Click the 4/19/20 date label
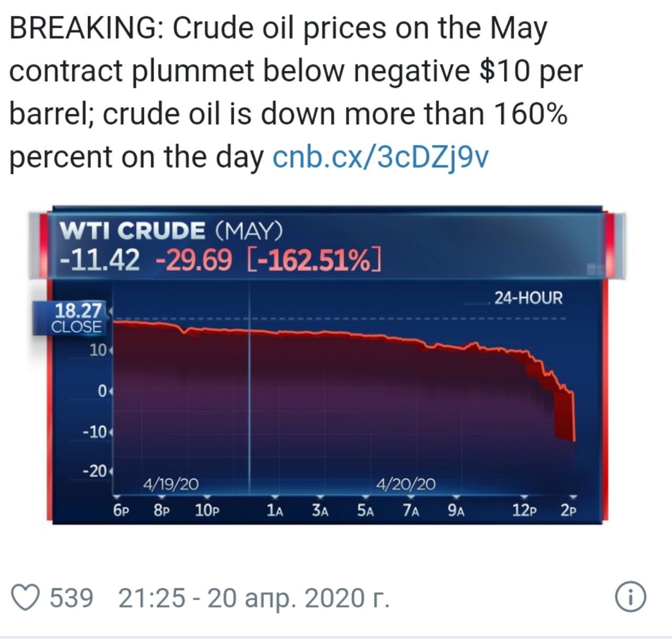 [x=171, y=484]
